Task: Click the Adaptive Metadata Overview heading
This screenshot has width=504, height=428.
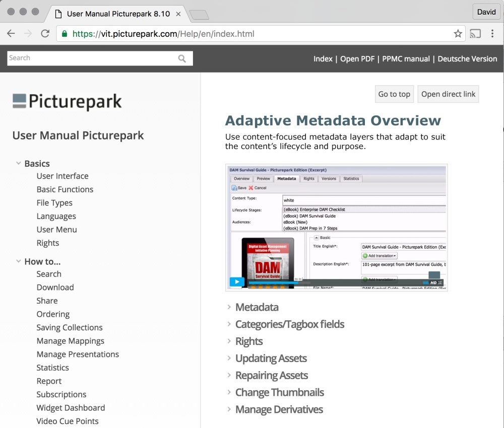Action: tap(333, 121)
